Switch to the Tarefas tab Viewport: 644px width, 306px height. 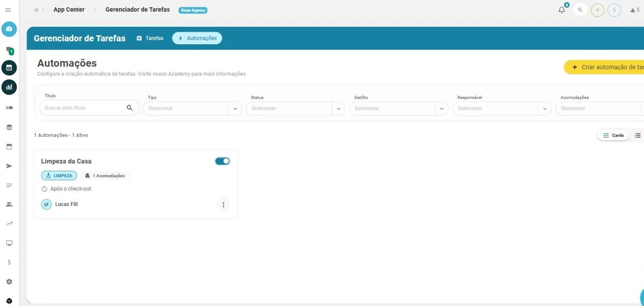pyautogui.click(x=150, y=38)
